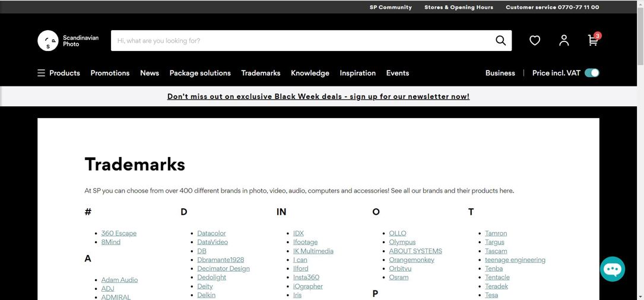644x300 pixels.
Task: Open the Iris brand link
Action: coord(297,295)
